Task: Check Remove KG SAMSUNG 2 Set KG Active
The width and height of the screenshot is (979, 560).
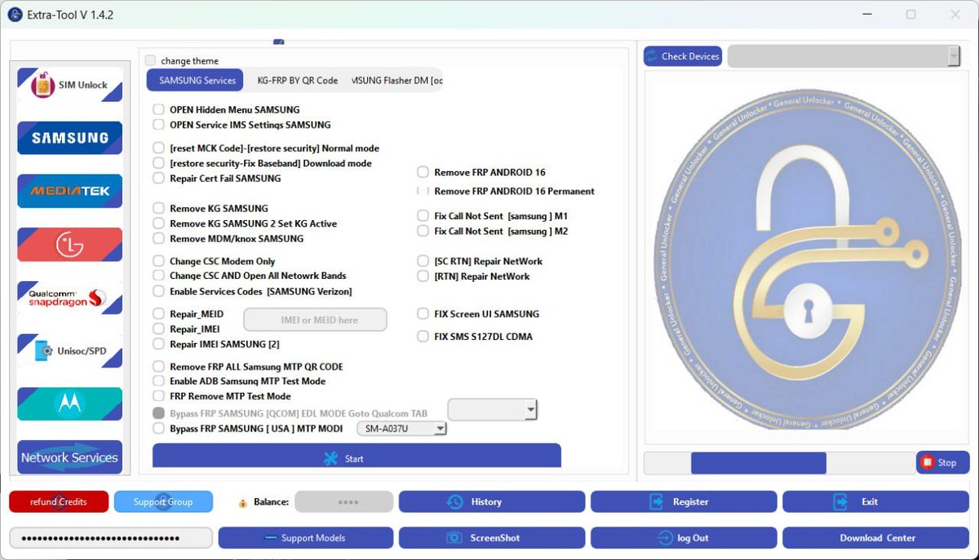Action: (158, 223)
